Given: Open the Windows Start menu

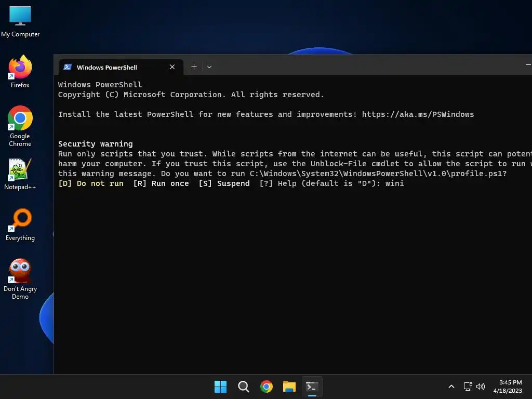Looking at the screenshot, I should pos(220,387).
